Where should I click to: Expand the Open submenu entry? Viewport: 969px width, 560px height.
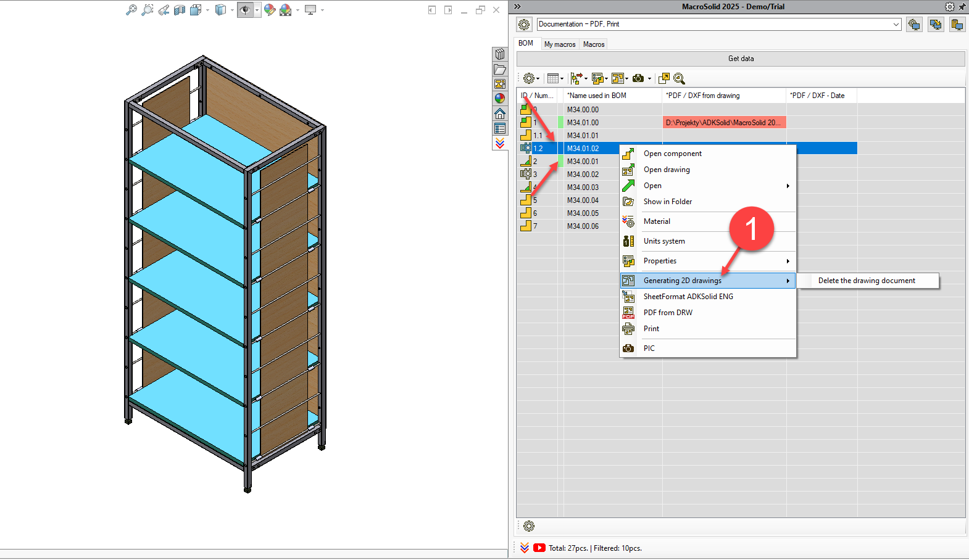click(x=708, y=186)
